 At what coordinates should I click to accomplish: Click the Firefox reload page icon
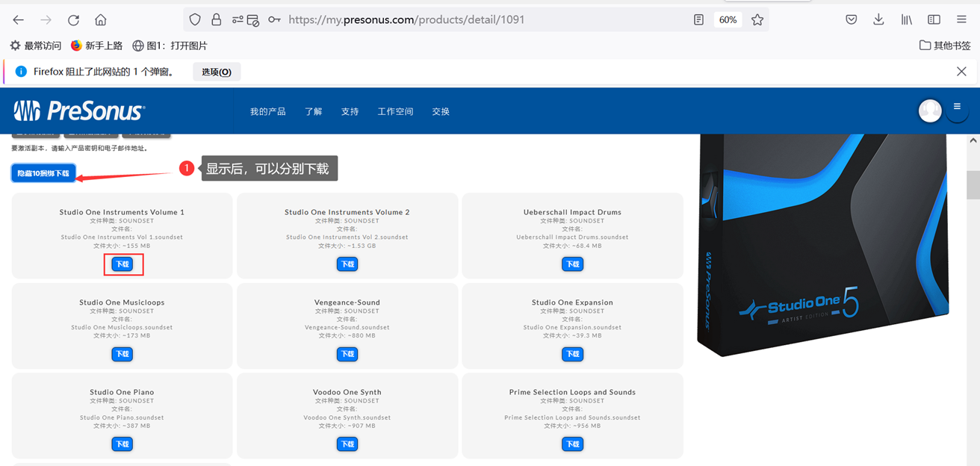(x=73, y=20)
